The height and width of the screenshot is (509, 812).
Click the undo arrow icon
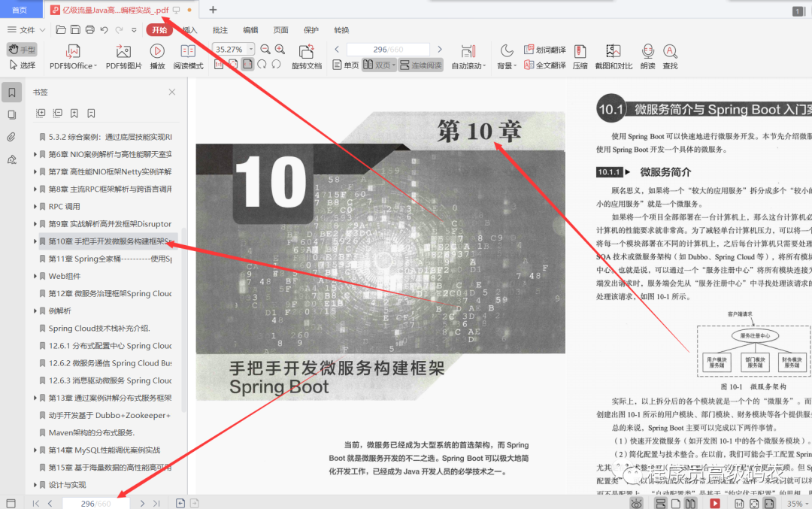pyautogui.click(x=104, y=30)
